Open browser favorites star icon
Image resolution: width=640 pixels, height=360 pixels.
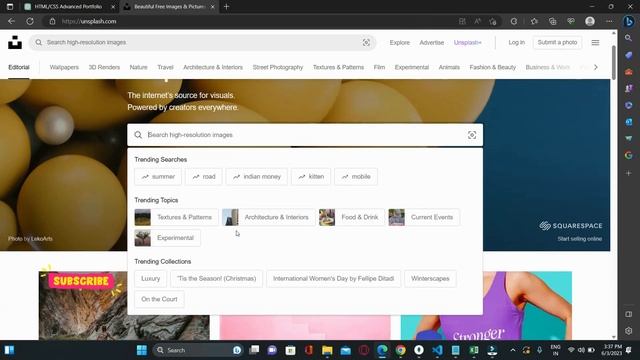point(534,21)
